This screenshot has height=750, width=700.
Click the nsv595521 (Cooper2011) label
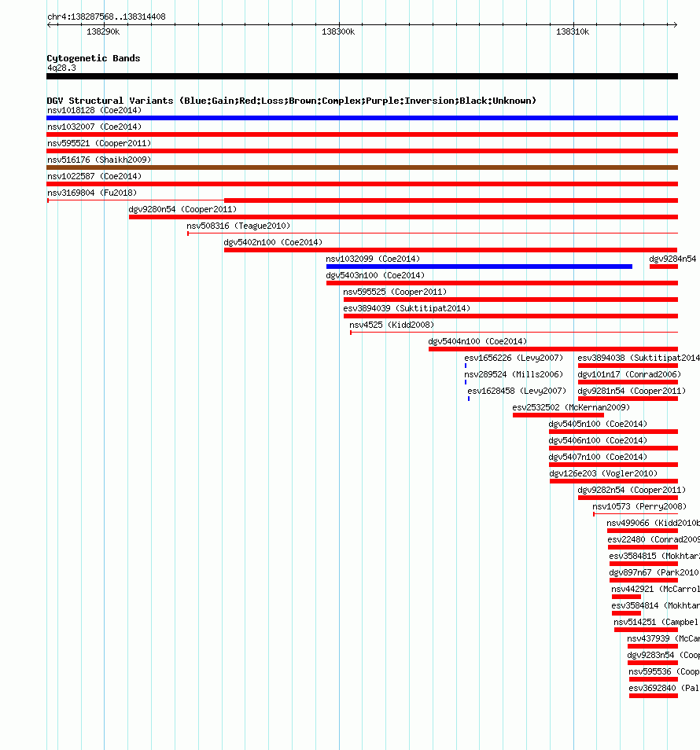click(99, 144)
